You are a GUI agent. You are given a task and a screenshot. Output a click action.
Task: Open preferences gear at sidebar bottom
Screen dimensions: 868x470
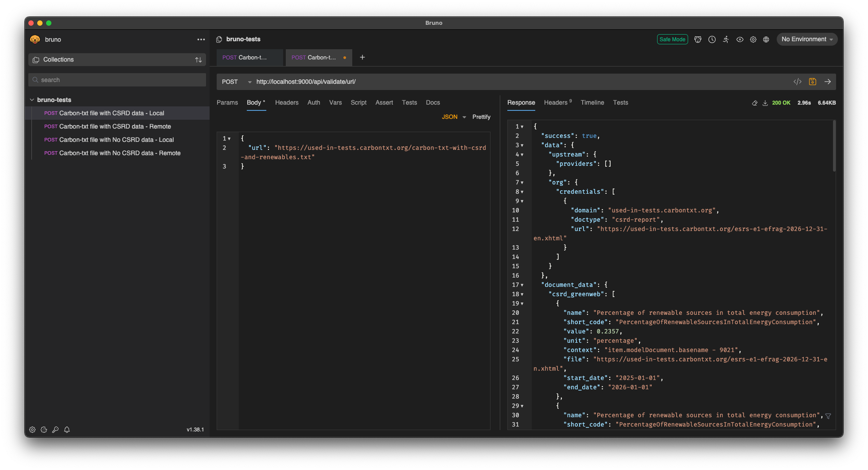[32, 430]
